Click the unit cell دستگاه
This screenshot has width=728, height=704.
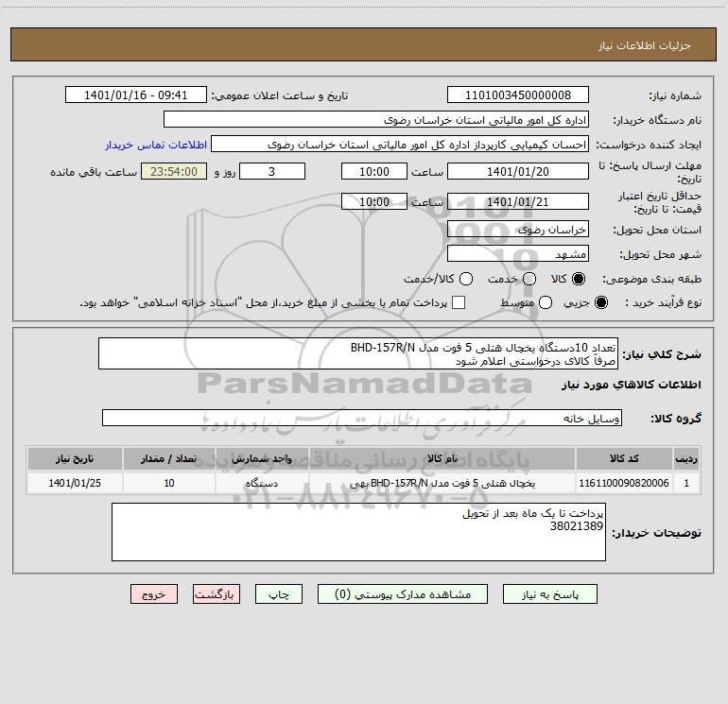tap(262, 483)
